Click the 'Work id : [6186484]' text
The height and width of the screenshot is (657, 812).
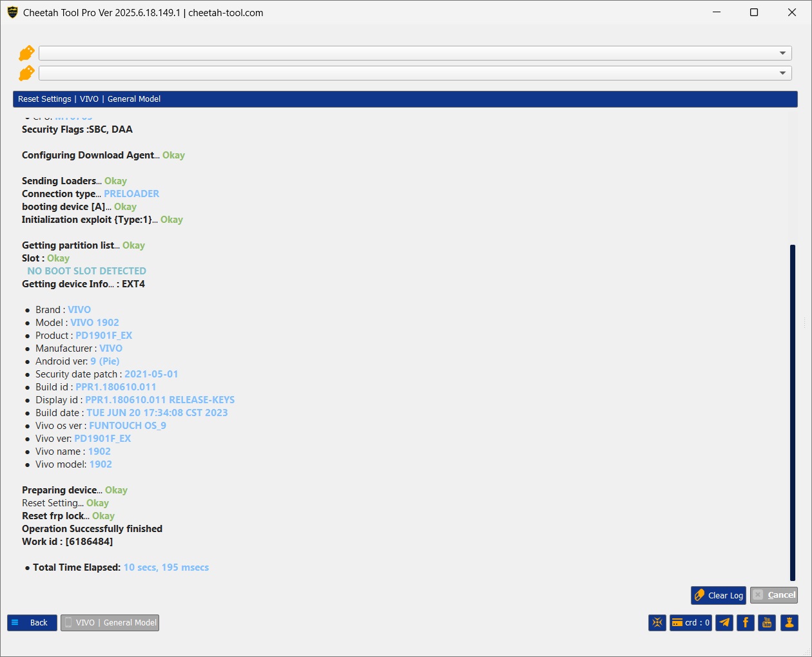[68, 542]
